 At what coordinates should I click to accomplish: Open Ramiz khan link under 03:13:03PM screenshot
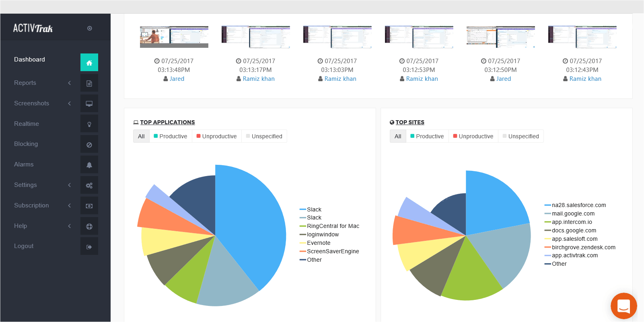[340, 79]
